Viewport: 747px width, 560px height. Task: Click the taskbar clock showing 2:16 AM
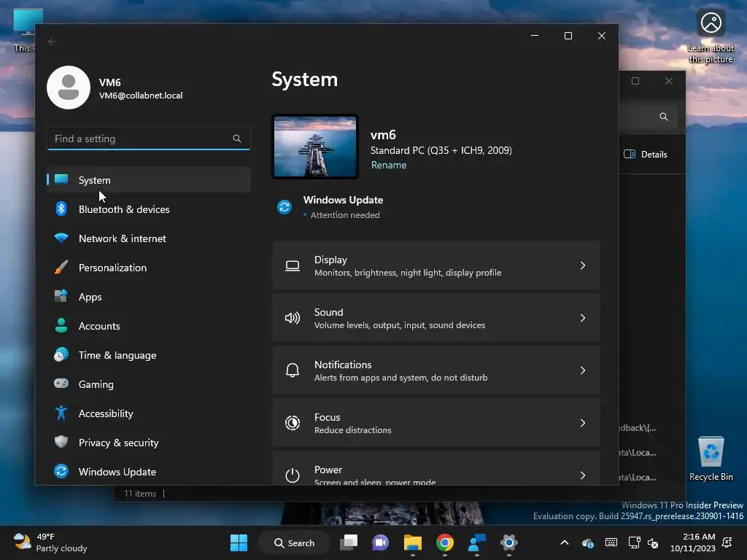coord(693,542)
